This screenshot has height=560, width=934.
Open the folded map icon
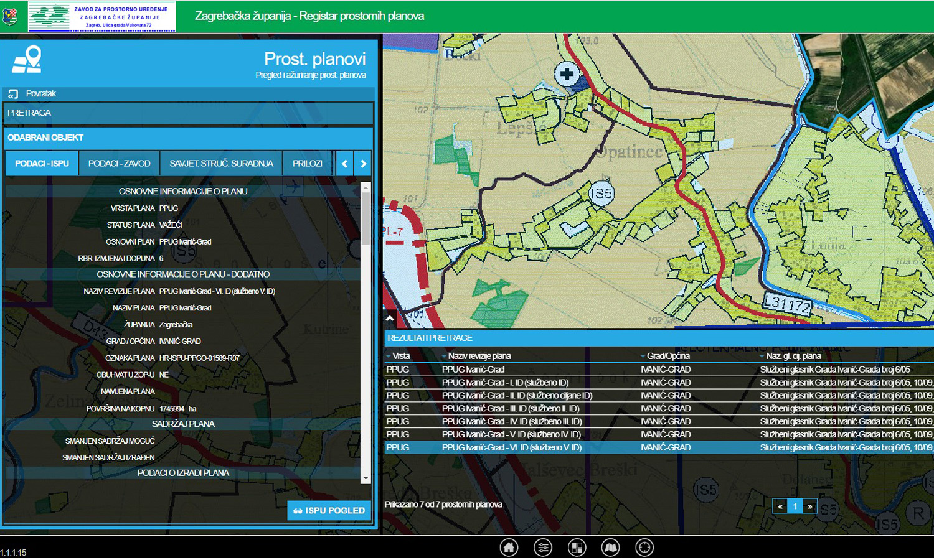click(x=611, y=548)
